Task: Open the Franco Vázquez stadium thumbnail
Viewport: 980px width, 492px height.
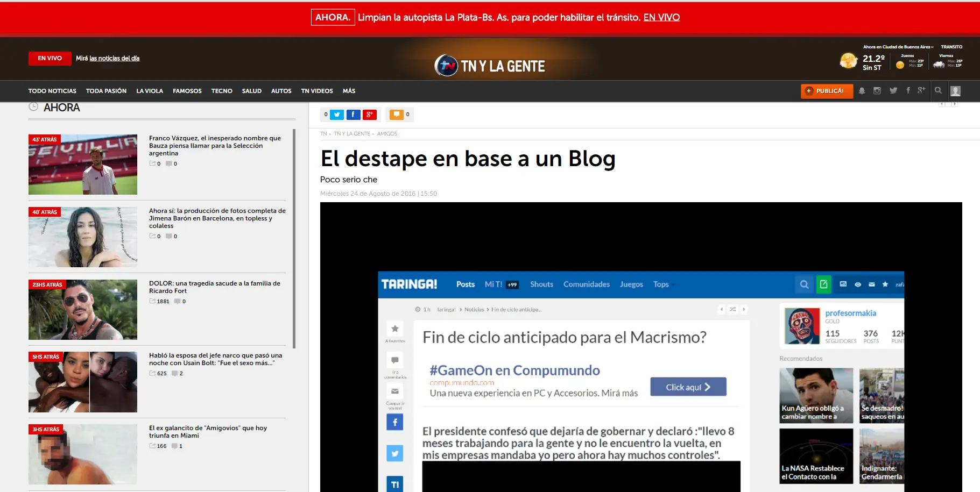Action: pyautogui.click(x=83, y=165)
